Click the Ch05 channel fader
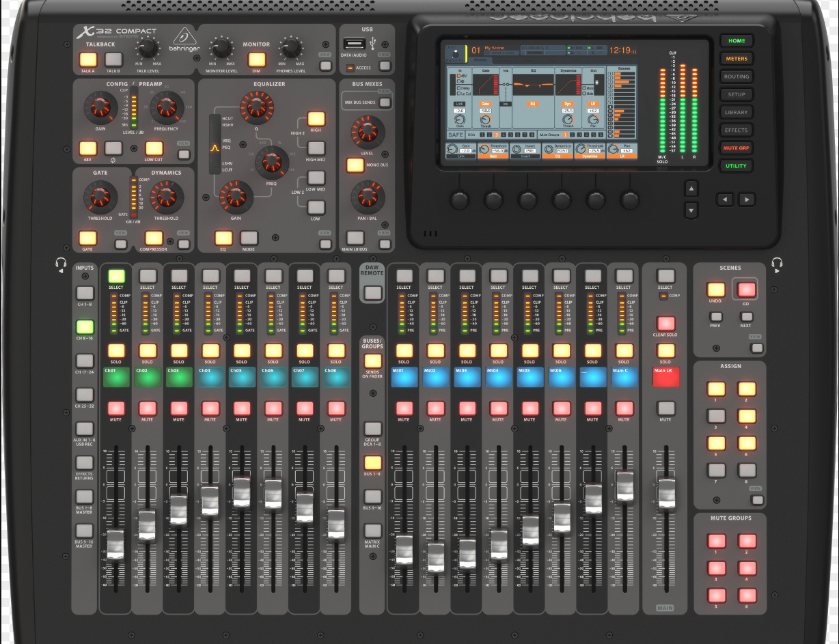 coord(241,492)
